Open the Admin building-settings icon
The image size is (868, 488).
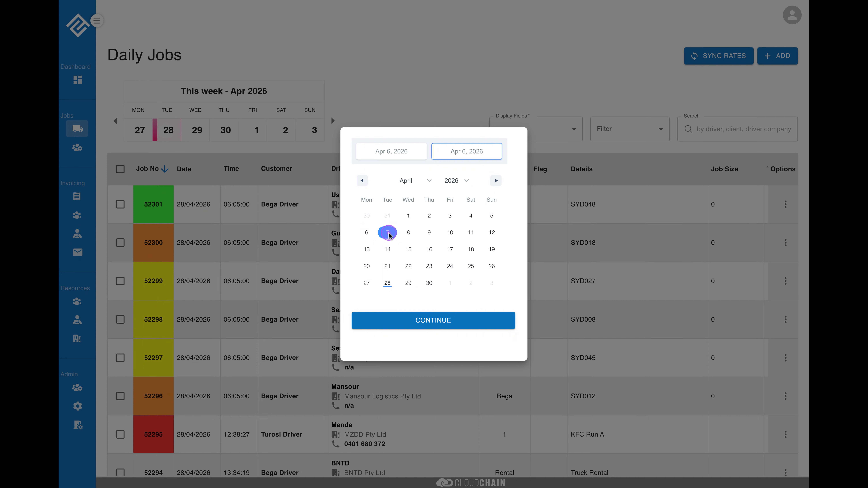78,425
